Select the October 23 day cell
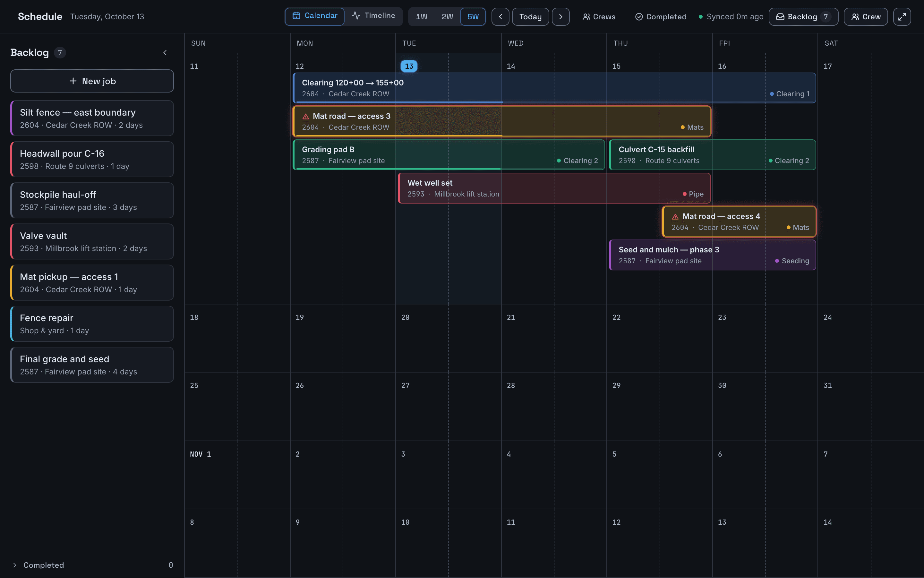924x578 pixels. click(x=765, y=338)
